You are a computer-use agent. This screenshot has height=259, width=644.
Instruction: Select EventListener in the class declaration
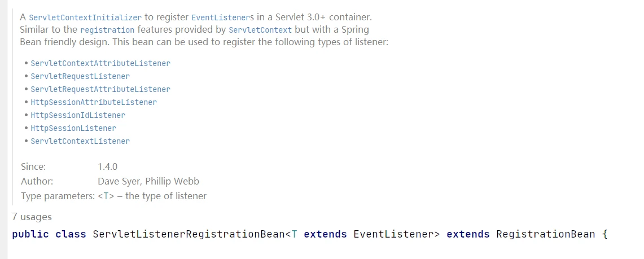tap(393, 234)
